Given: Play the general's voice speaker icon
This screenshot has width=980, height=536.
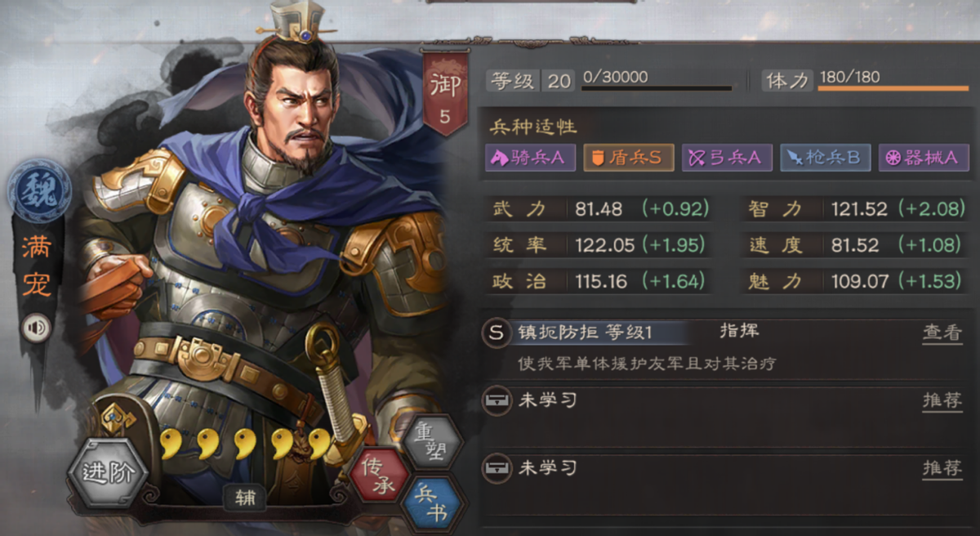Looking at the screenshot, I should (35, 328).
